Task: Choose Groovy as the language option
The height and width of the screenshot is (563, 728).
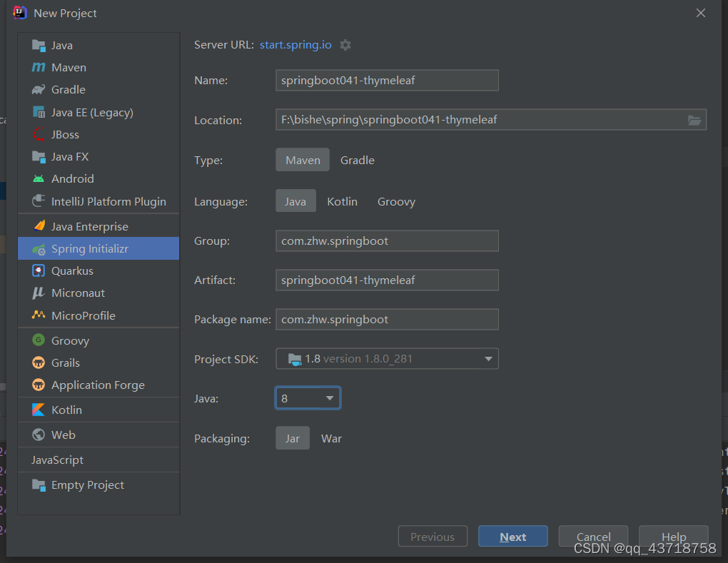Action: 396,201
